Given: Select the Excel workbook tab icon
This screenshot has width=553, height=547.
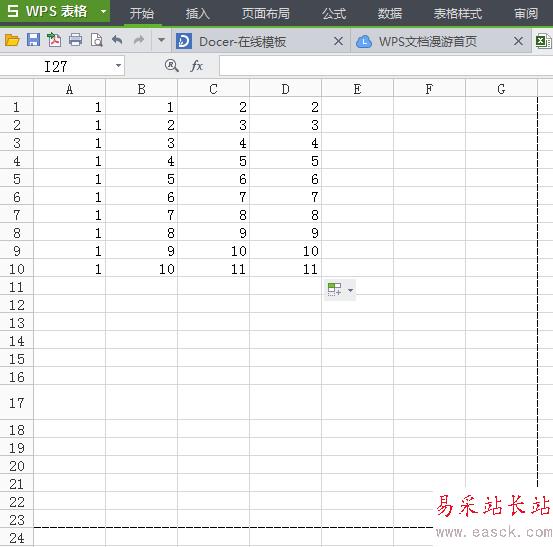Looking at the screenshot, I should [x=543, y=41].
